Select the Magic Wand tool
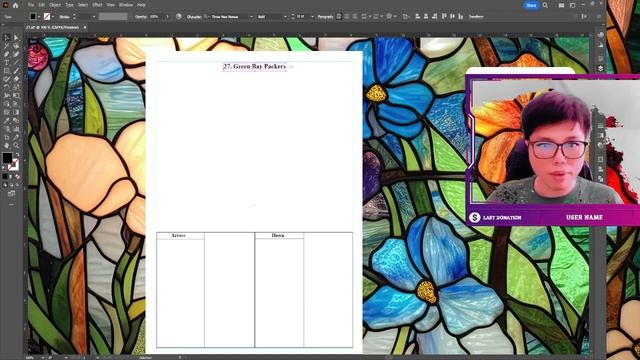The height and width of the screenshot is (360, 640). [x=7, y=46]
